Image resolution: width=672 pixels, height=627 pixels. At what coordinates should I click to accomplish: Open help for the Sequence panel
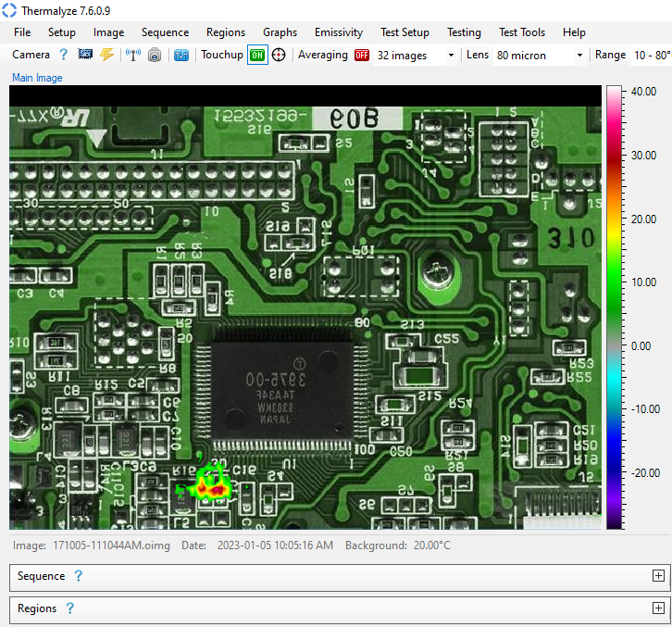point(79,576)
